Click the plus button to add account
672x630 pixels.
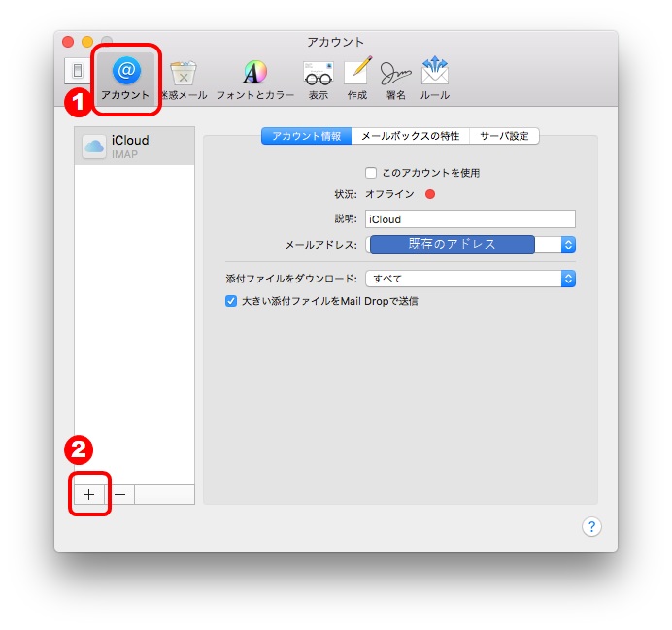[x=88, y=495]
